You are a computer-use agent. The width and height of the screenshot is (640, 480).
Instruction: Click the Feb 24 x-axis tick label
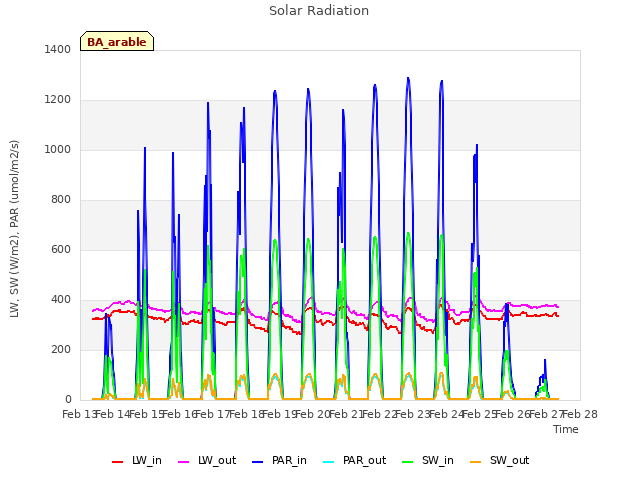point(446,415)
